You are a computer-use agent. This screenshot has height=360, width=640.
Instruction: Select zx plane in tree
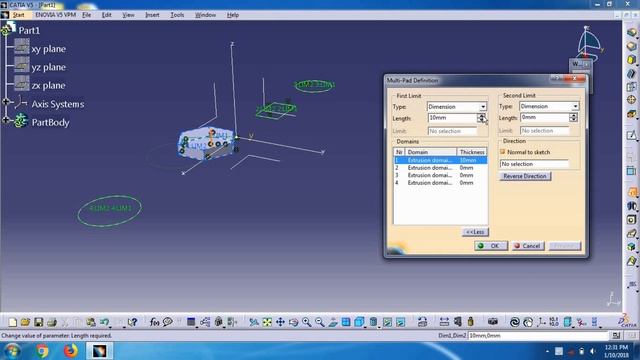(48, 85)
